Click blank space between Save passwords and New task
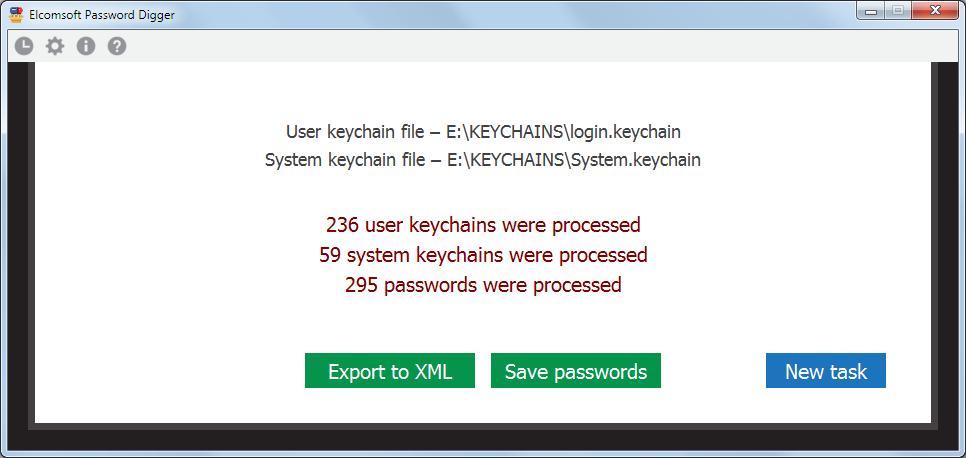The image size is (966, 458). point(713,371)
